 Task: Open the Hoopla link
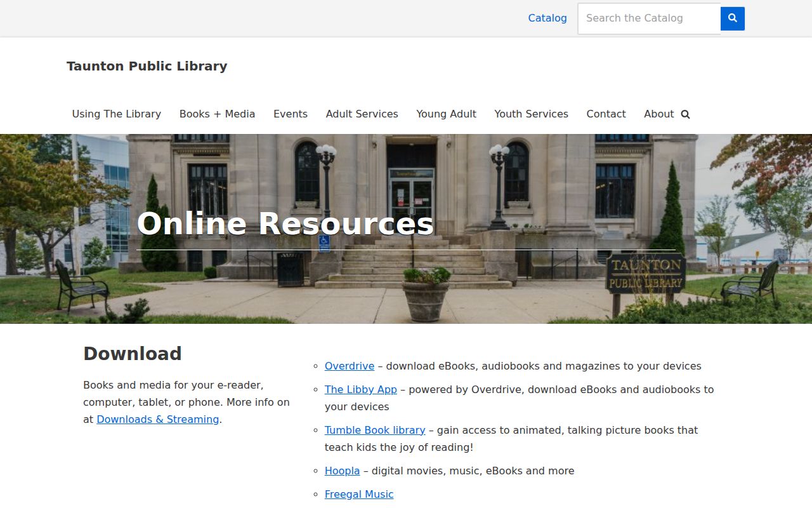[x=343, y=471]
